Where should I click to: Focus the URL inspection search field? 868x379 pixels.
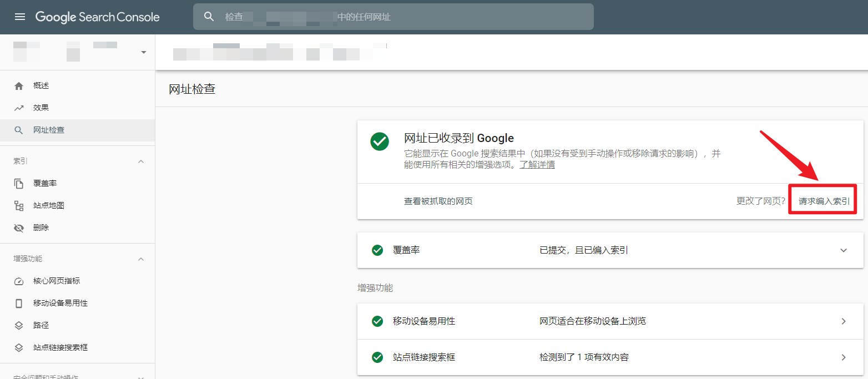[x=393, y=17]
